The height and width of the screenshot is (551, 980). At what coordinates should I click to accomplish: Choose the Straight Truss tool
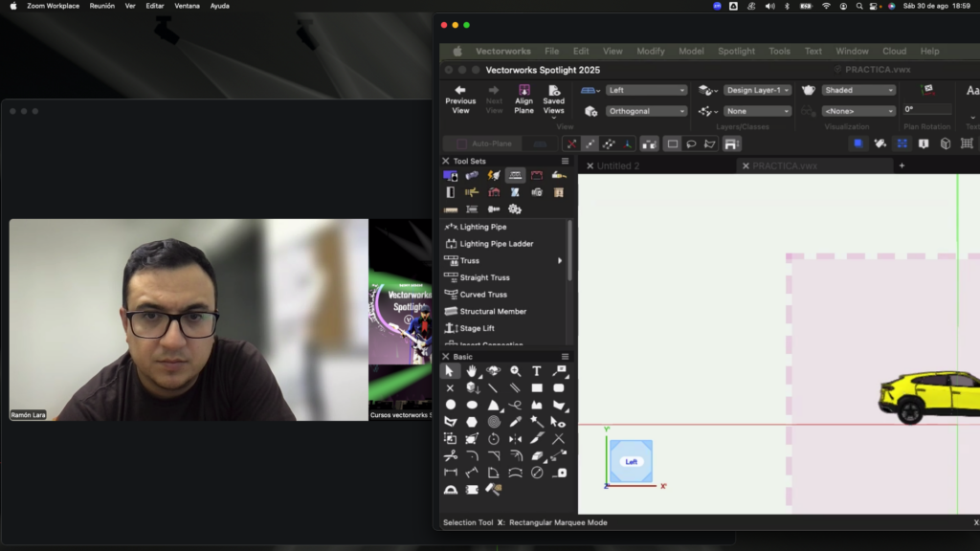[484, 277]
